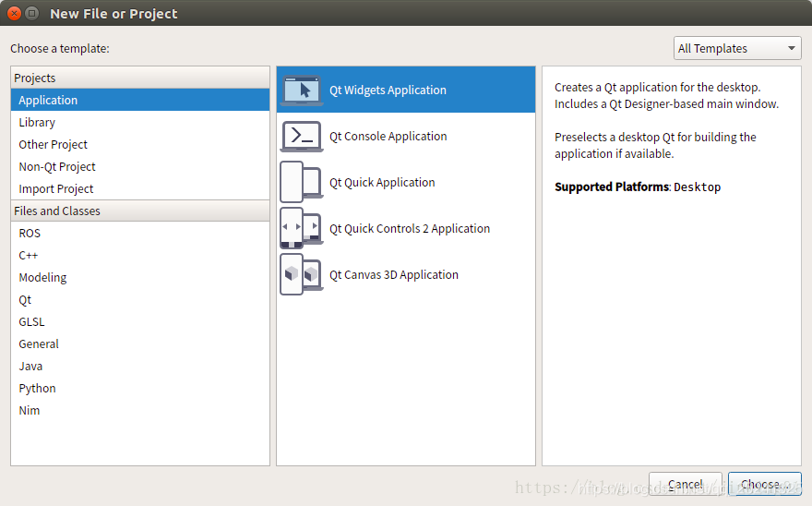812x506 pixels.
Task: Select the C++ file category
Action: (x=140, y=255)
